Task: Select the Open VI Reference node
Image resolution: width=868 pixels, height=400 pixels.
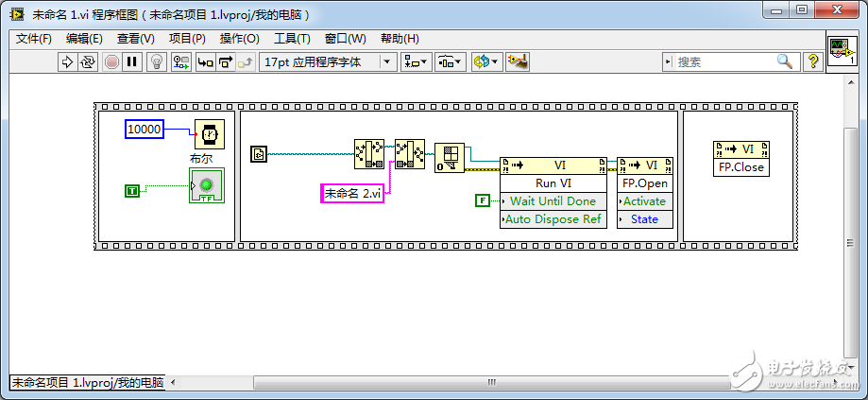Action: click(x=449, y=158)
